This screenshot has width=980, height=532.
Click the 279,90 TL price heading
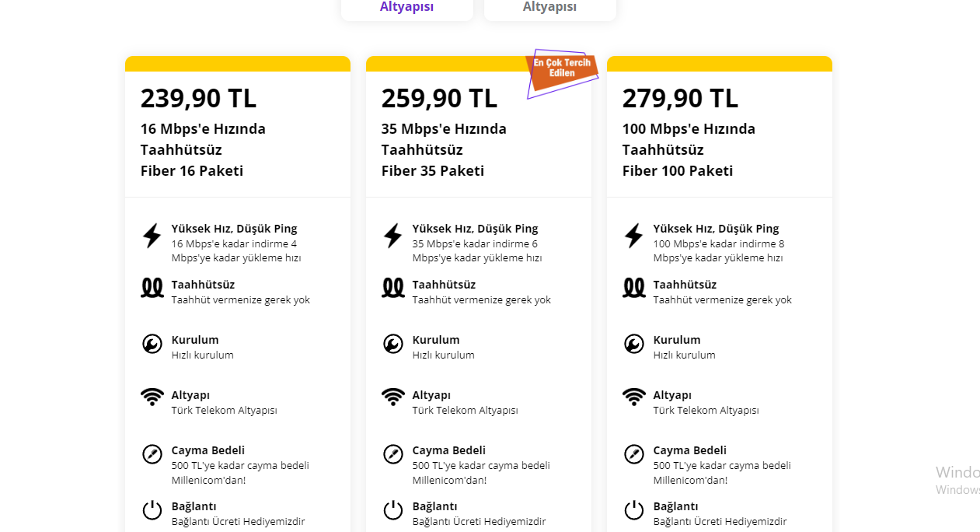(680, 99)
